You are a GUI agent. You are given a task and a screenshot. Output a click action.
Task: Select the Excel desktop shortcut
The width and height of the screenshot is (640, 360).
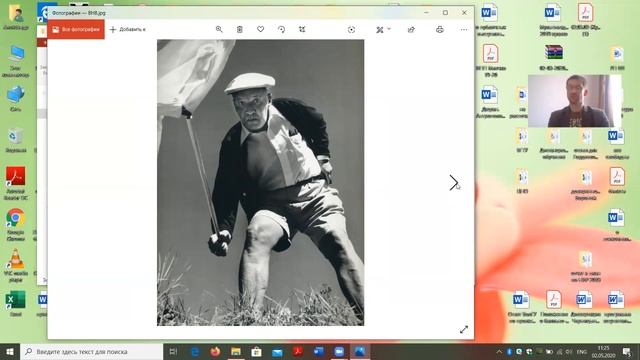pyautogui.click(x=16, y=304)
